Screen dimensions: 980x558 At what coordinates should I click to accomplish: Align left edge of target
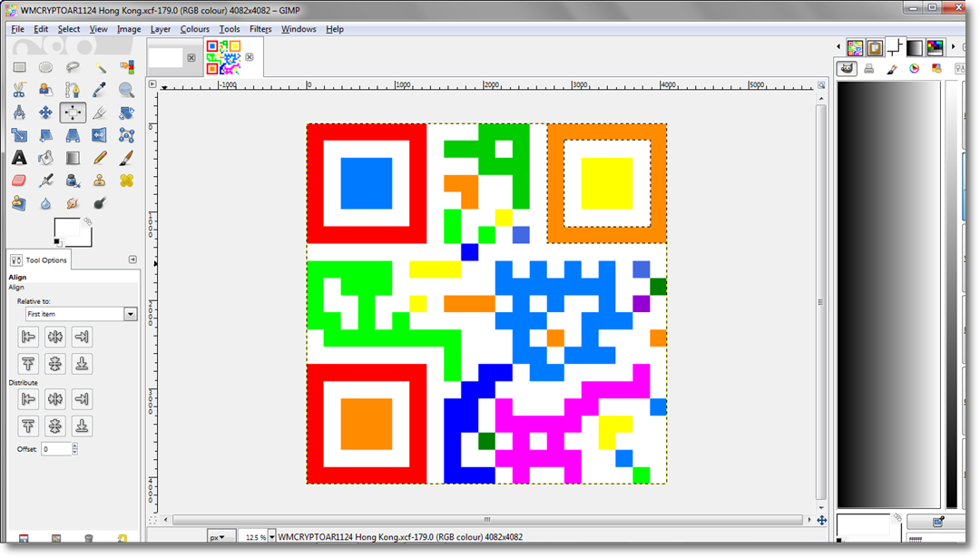point(28,337)
